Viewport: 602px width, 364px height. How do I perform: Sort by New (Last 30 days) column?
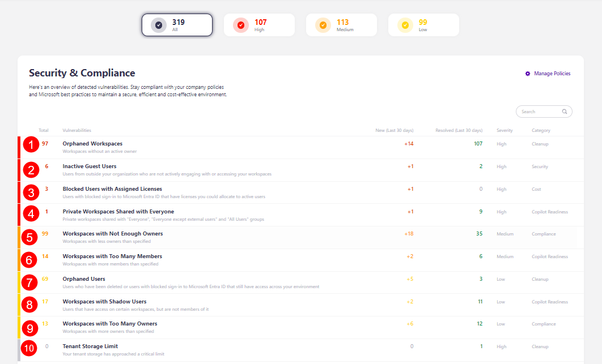point(395,130)
